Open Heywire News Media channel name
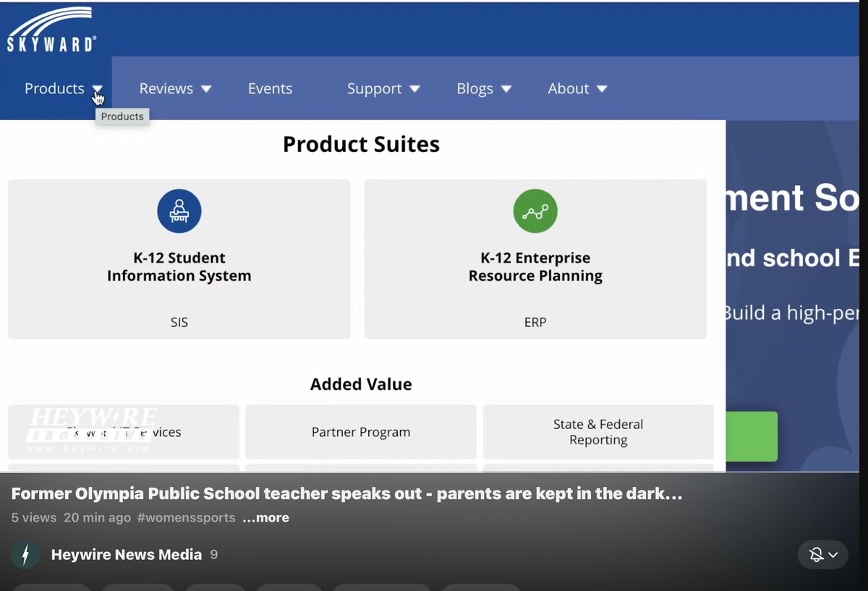Image resolution: width=868 pixels, height=591 pixels. pos(127,555)
